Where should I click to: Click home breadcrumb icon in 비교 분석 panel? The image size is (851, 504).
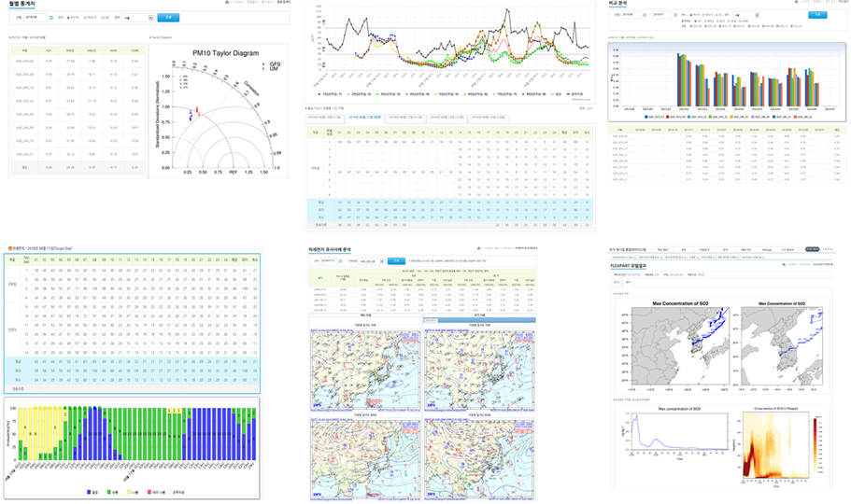click(x=796, y=2)
